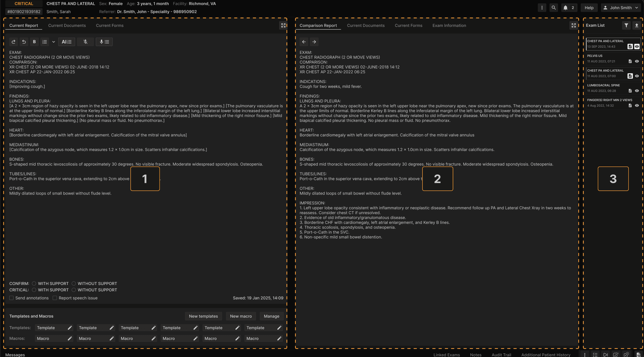The width and height of the screenshot is (644, 357).
Task: Open the notifications bell
Action: click(x=566, y=8)
